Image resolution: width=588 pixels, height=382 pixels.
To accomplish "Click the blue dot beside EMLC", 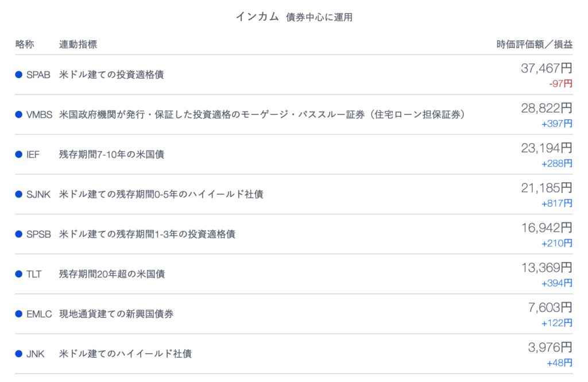I will [19, 314].
